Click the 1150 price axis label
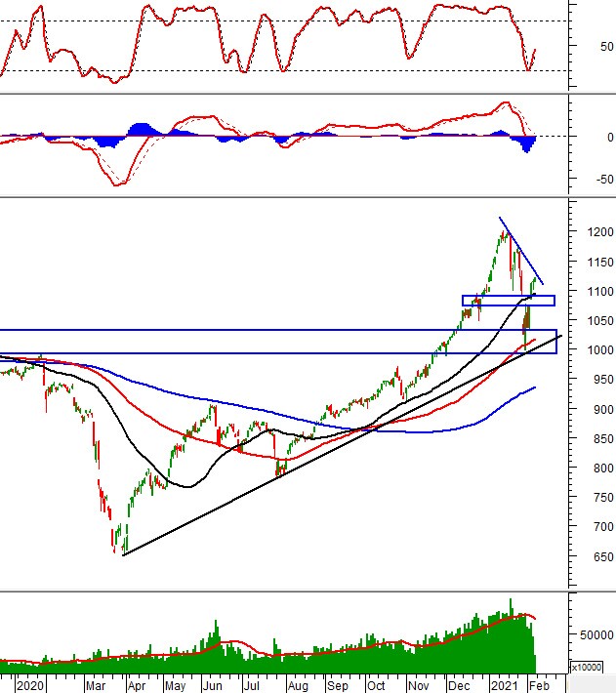Screen dimensions: 616x693 tap(600, 263)
